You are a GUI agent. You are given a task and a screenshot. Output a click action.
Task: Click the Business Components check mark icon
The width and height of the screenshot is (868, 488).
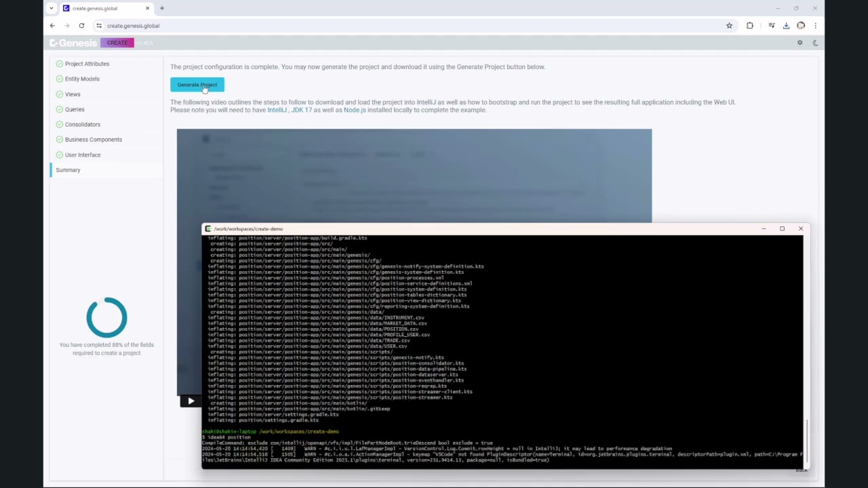tap(59, 140)
